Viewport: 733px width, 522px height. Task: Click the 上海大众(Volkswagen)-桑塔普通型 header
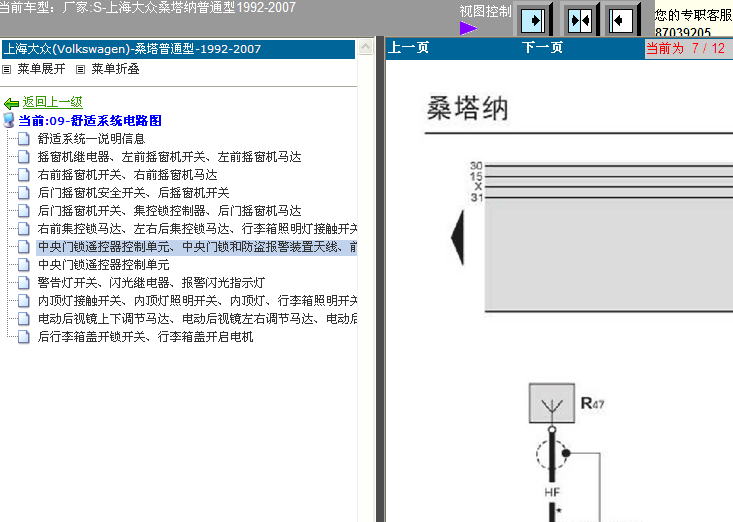[178, 49]
